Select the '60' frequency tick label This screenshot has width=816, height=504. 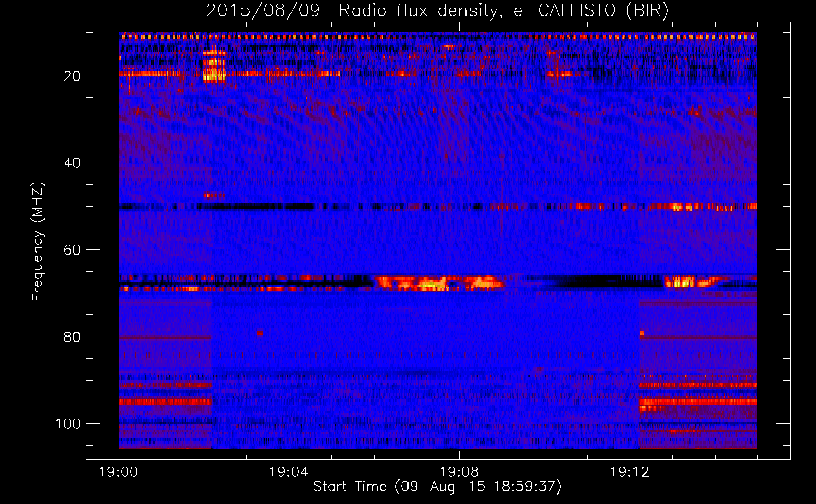tap(72, 250)
